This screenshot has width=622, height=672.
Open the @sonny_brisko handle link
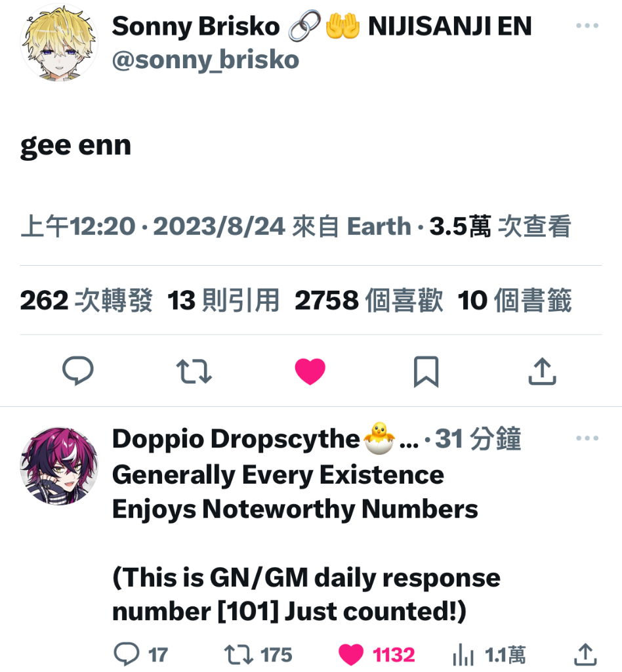(x=205, y=60)
